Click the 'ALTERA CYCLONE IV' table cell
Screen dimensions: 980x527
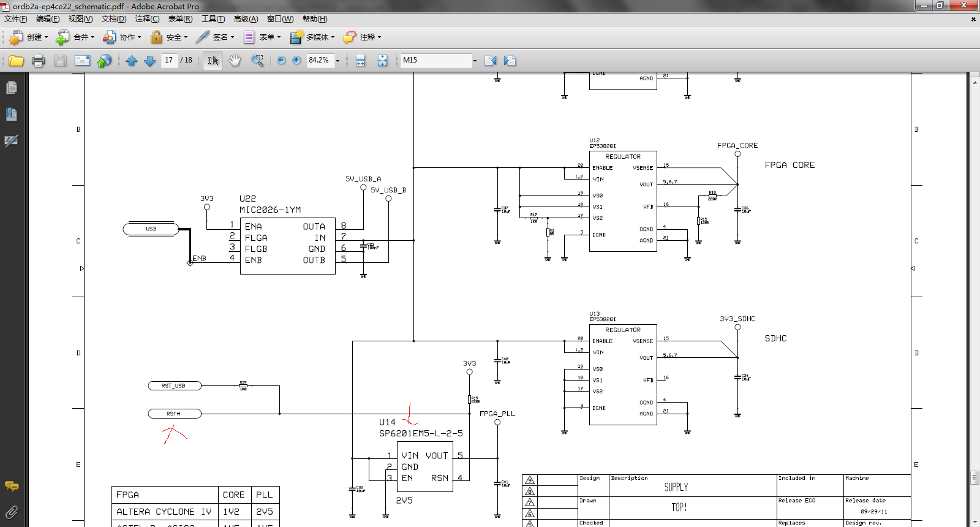[x=164, y=512]
